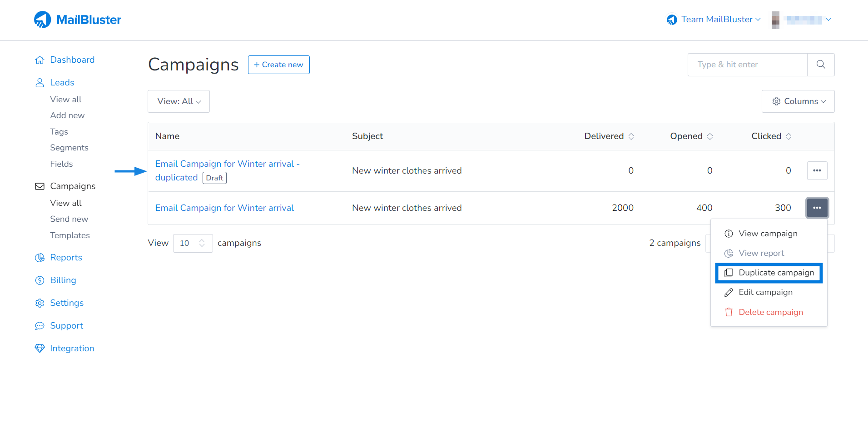Select the Campaigns envelope icon
The height and width of the screenshot is (429, 868).
40,186
